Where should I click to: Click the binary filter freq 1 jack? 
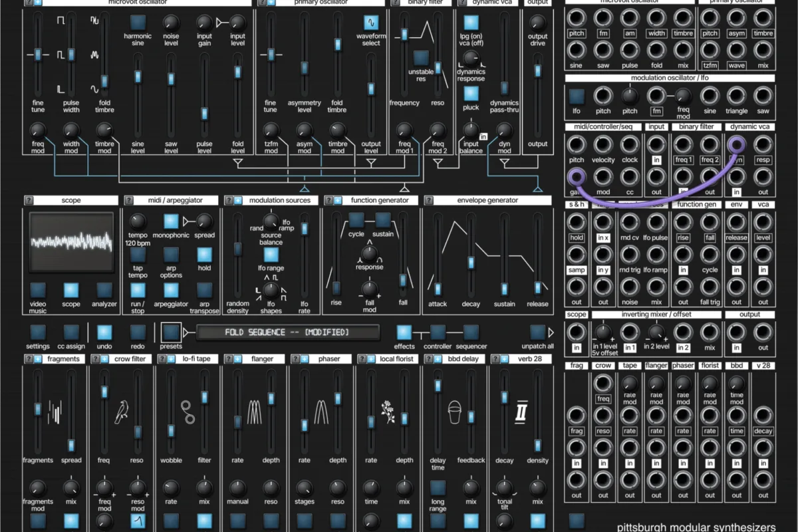[683, 144]
